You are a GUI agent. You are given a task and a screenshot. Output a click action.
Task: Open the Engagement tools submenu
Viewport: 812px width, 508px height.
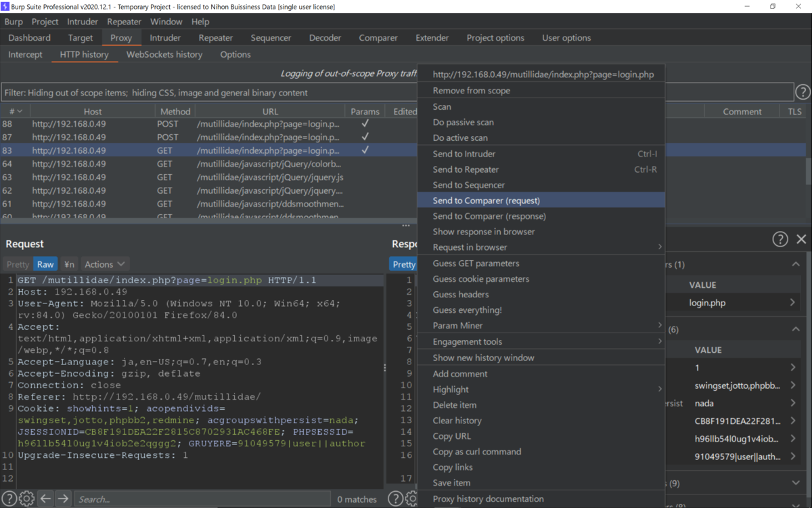[x=541, y=342]
